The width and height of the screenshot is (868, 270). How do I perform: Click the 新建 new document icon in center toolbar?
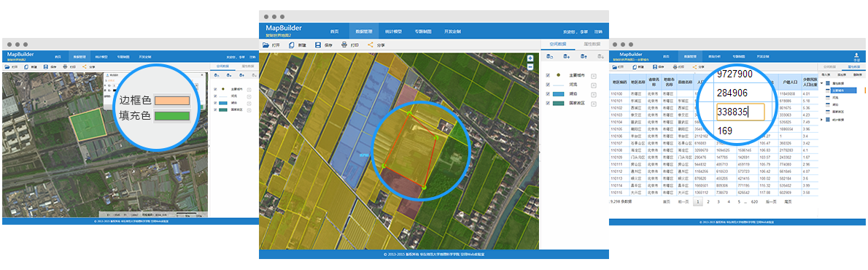point(291,45)
